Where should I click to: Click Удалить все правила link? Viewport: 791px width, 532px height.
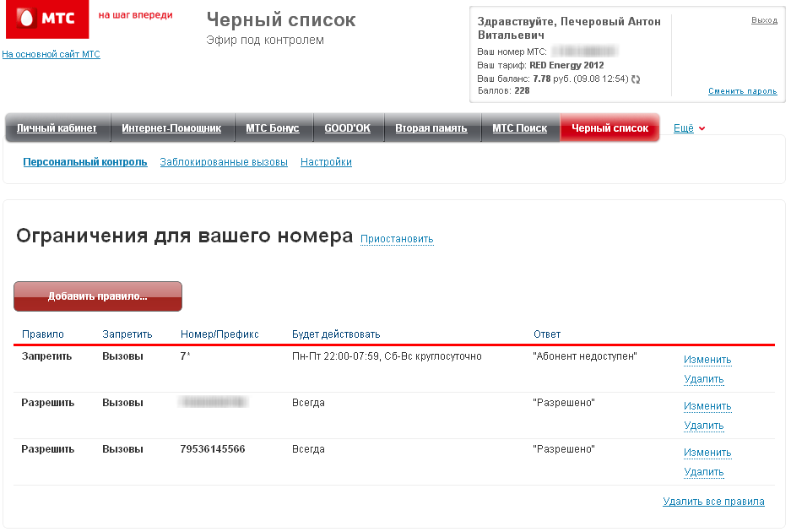713,502
